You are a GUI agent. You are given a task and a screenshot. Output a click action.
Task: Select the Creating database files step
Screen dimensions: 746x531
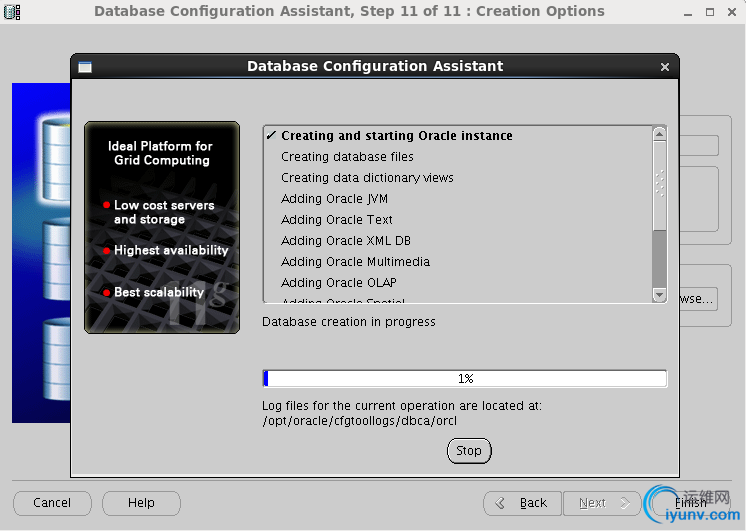pos(347,157)
